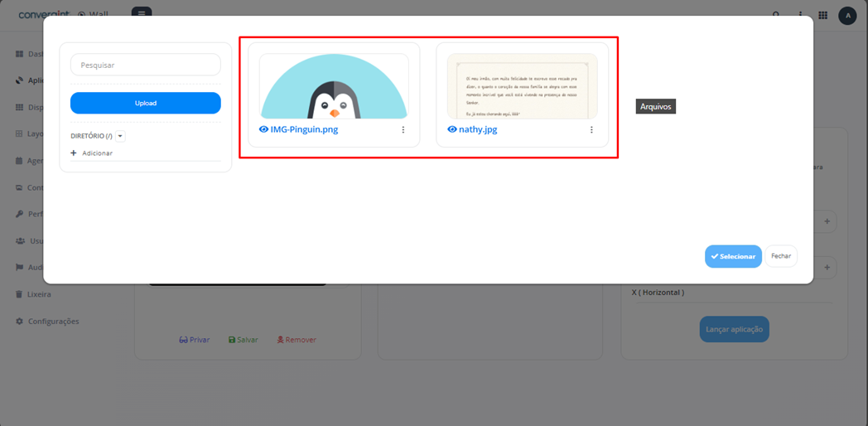Screen dimensions: 868x426
Task: Click the blue Upload button
Action: (x=146, y=103)
